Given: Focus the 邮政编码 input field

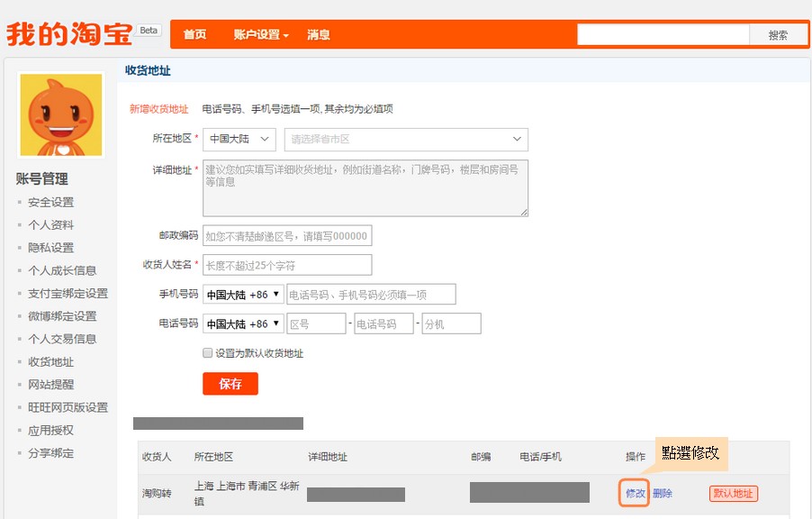Looking at the screenshot, I should point(287,236).
